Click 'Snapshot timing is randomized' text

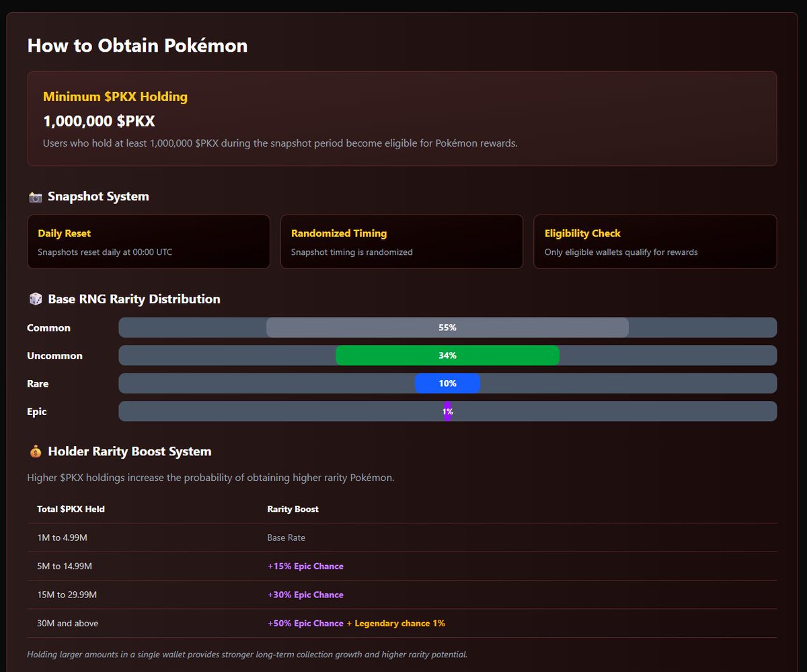pyautogui.click(x=352, y=252)
